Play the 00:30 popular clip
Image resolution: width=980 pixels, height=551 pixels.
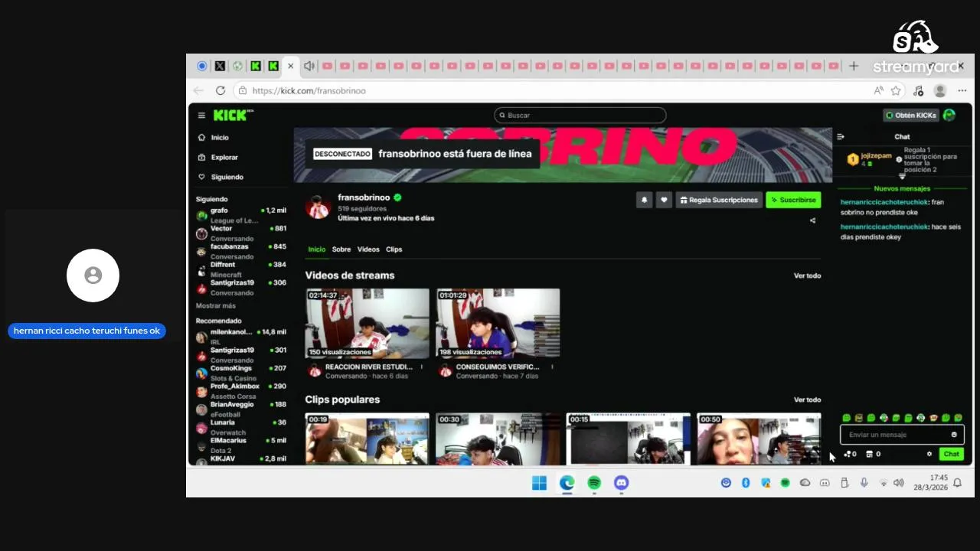498,439
